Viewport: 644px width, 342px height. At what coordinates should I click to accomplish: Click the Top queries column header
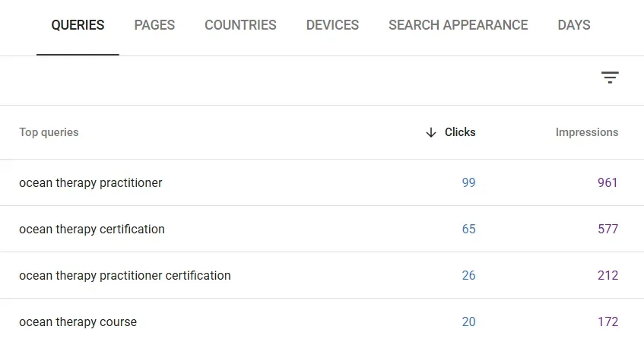pyautogui.click(x=49, y=132)
